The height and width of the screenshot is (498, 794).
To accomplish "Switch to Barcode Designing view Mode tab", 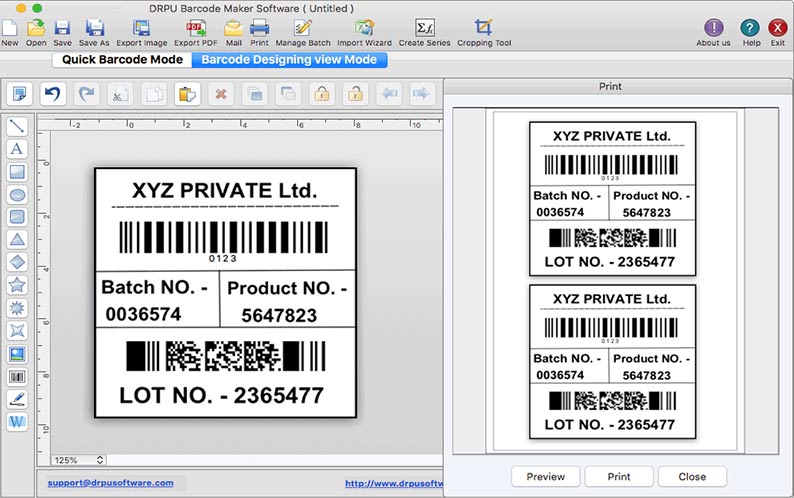I will point(288,60).
